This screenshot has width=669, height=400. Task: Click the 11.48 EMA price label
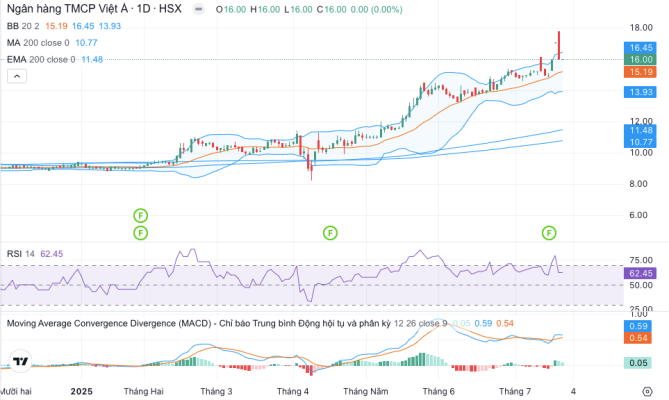[640, 130]
